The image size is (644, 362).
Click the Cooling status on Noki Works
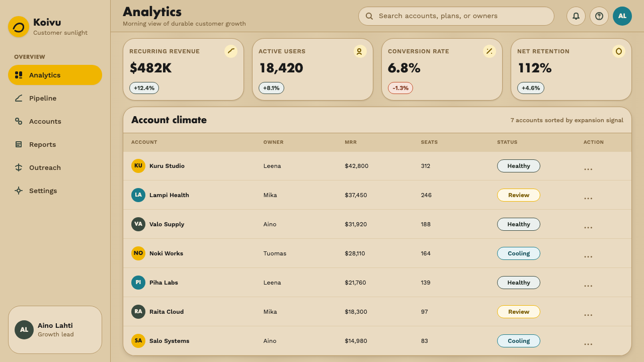(x=519, y=253)
